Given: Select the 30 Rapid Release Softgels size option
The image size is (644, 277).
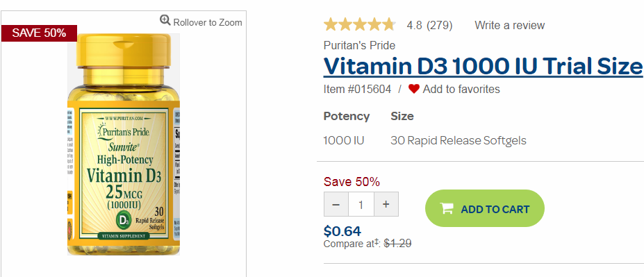Looking at the screenshot, I should [459, 141].
